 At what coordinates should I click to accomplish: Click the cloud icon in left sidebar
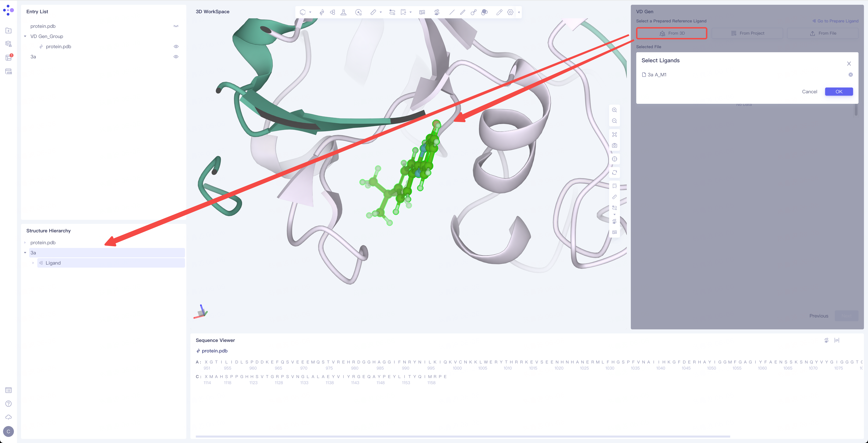tap(9, 417)
